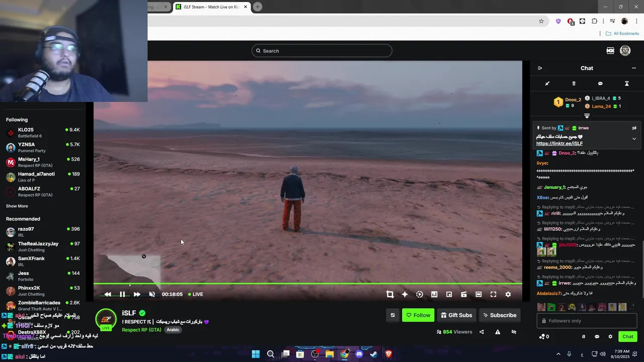Show hidden system tray icons

(x=558, y=354)
